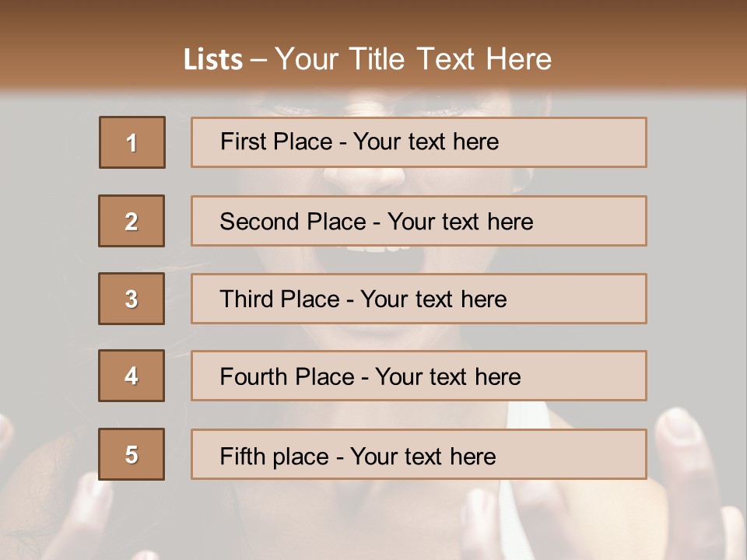Select the Third Place text box
The width and height of the screenshot is (747, 560).
point(419,299)
